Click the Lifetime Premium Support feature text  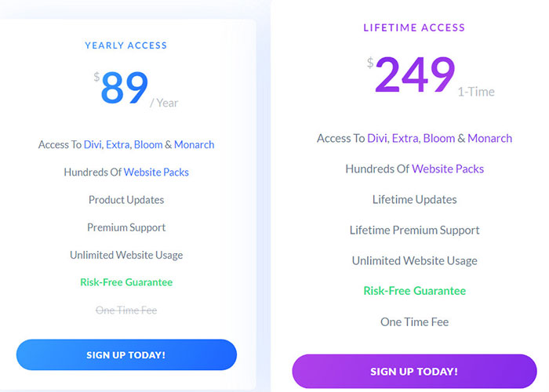[x=414, y=230]
